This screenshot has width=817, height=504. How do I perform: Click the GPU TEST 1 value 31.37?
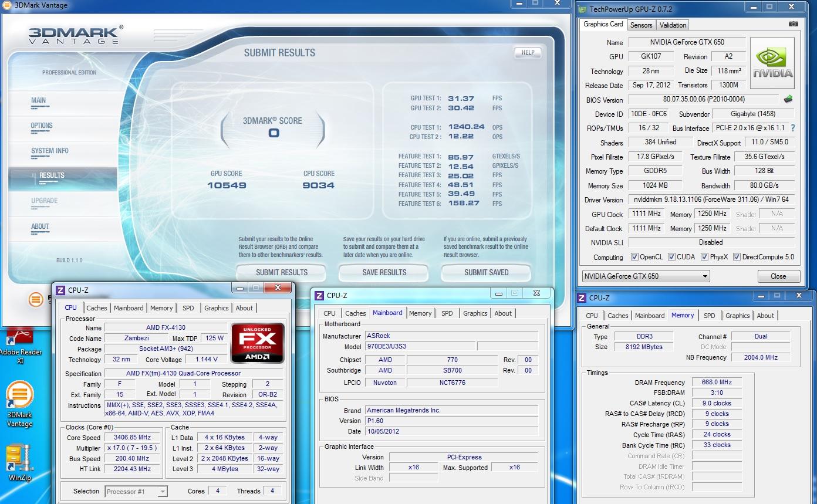click(x=461, y=99)
